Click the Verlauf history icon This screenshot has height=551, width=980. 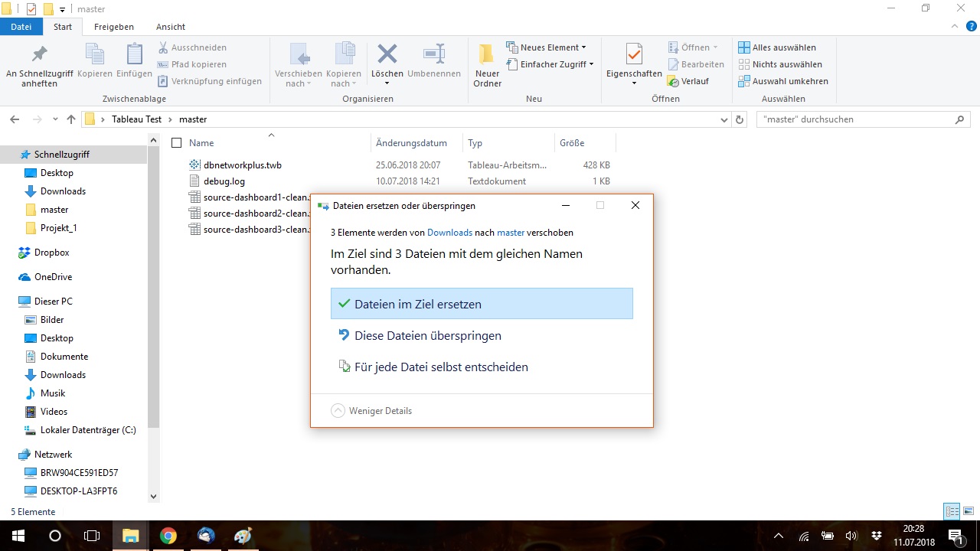click(674, 81)
